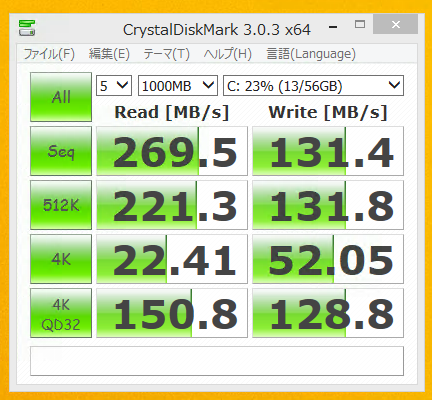Start the 512K benchmark test
The image size is (432, 400).
coord(61,205)
